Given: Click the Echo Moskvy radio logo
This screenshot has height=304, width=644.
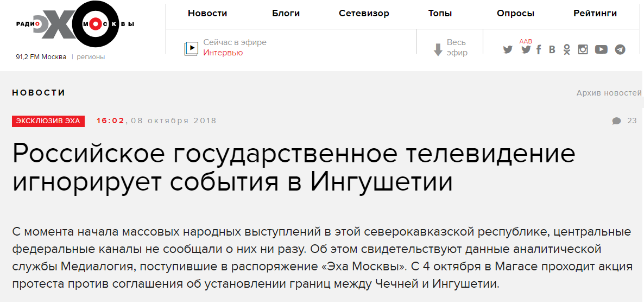Looking at the screenshot, I should (75, 24).
